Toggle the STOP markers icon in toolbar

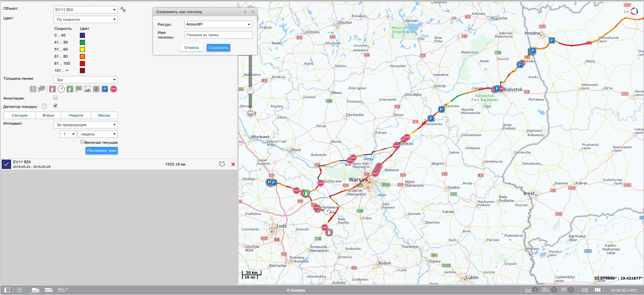114,89
